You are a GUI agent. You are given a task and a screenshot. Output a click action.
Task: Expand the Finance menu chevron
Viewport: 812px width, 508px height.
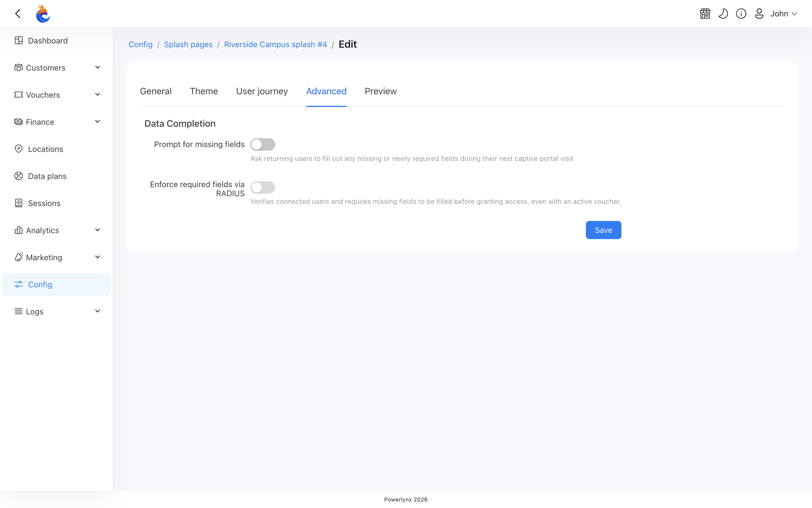[x=98, y=122]
